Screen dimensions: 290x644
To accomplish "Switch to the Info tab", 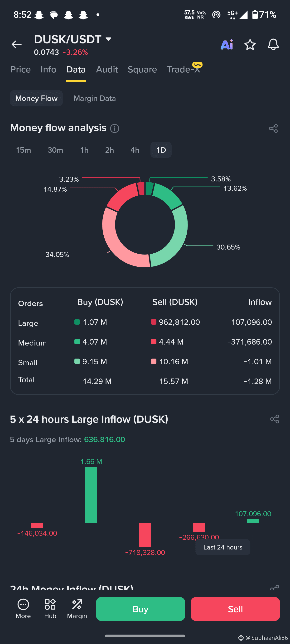I will coord(48,70).
